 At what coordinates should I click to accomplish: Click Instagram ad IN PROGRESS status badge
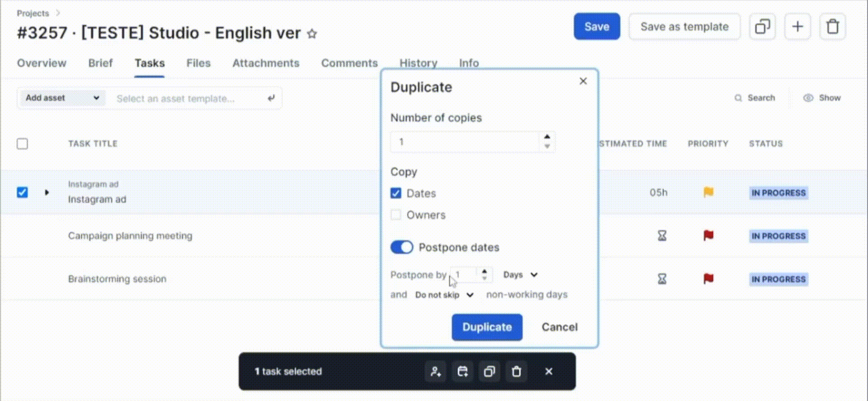pyautogui.click(x=778, y=193)
